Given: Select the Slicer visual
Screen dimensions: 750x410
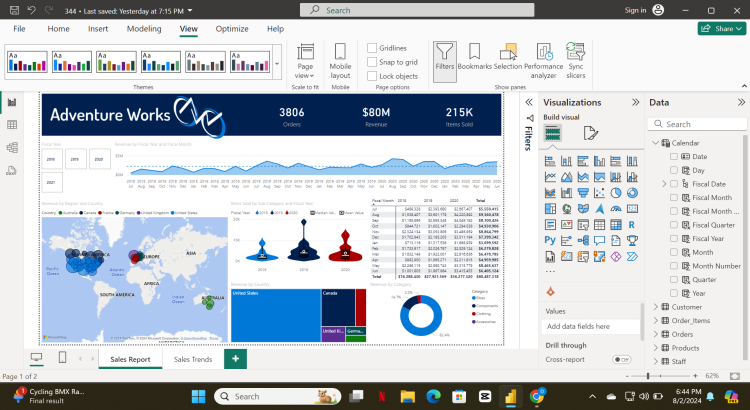Looking at the screenshot, I should [583, 224].
